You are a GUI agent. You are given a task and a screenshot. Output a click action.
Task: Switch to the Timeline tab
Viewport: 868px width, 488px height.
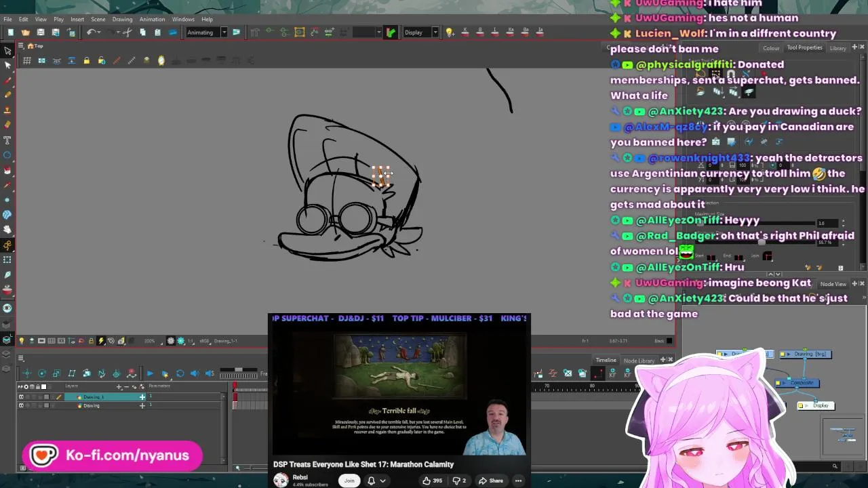[x=606, y=361]
